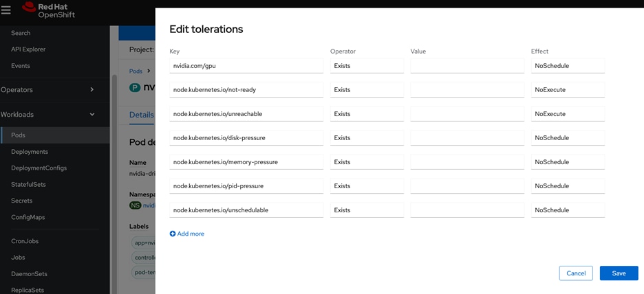Viewport: 644px width, 294px height.
Task: Select Pods in Workloads navigation
Action: (x=55, y=135)
